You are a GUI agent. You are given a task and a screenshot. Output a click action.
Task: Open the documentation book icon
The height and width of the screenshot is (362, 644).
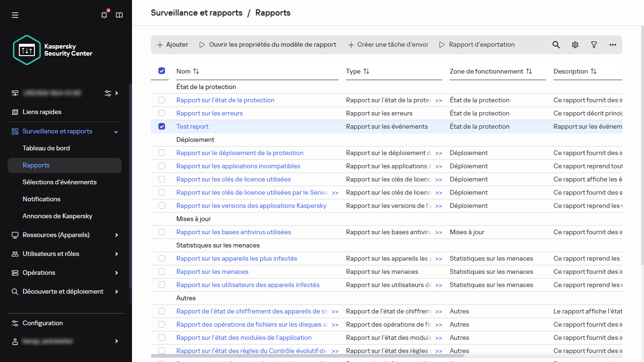(x=119, y=15)
